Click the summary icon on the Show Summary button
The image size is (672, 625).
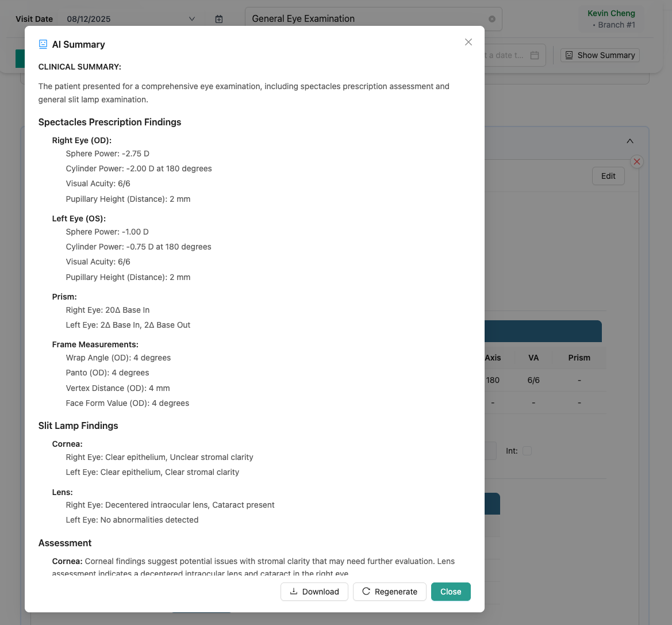(569, 55)
